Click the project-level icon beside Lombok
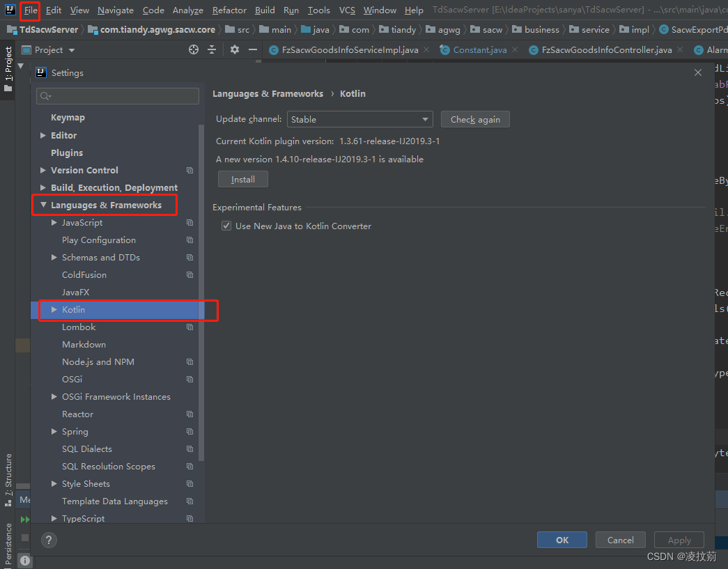The height and width of the screenshot is (569, 728). click(x=190, y=327)
